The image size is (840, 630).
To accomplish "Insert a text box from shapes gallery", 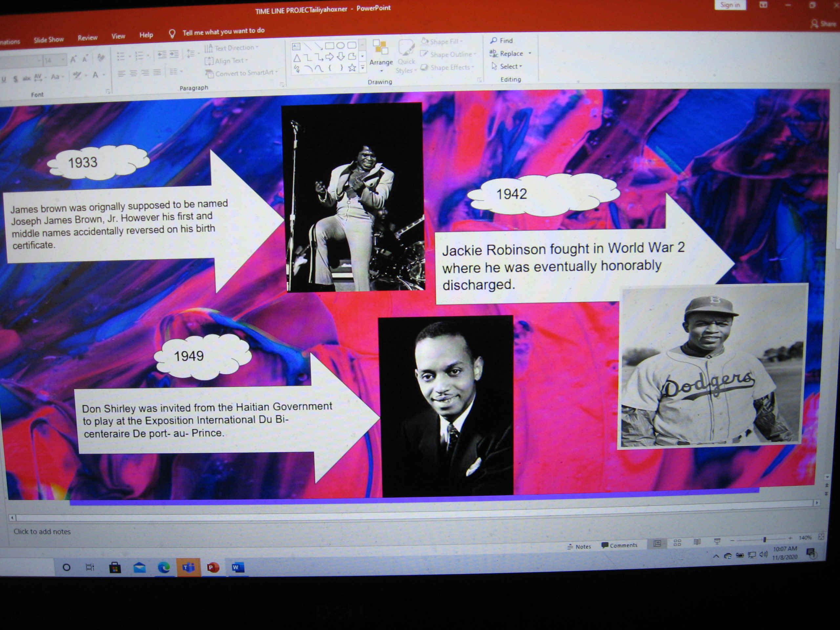I will (296, 46).
